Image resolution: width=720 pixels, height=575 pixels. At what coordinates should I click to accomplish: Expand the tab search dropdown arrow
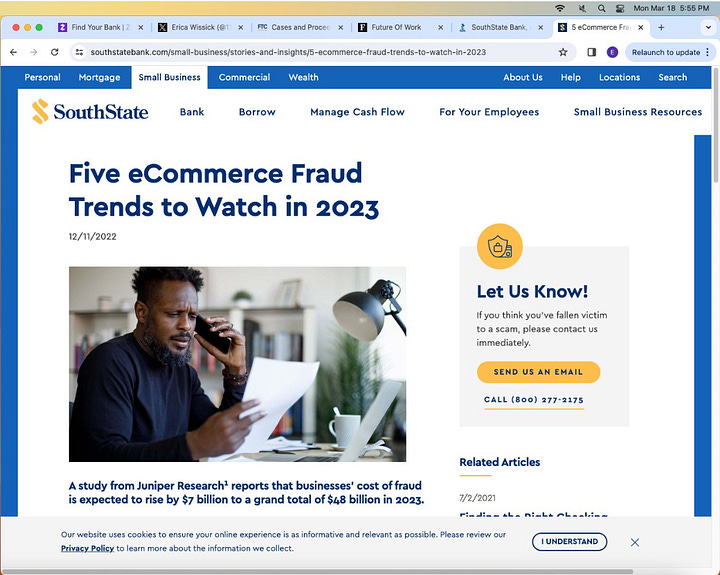(708, 28)
